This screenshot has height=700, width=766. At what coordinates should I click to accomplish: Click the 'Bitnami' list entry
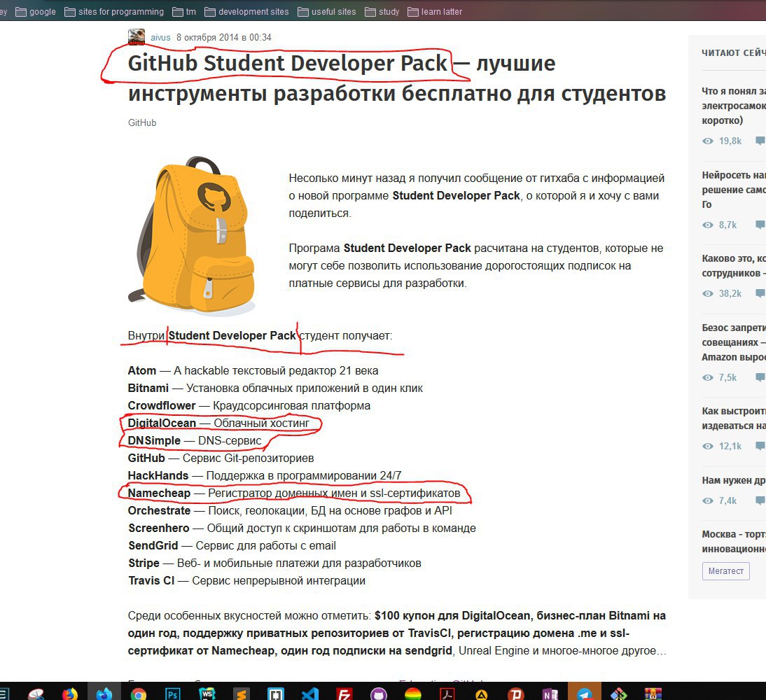(x=275, y=388)
